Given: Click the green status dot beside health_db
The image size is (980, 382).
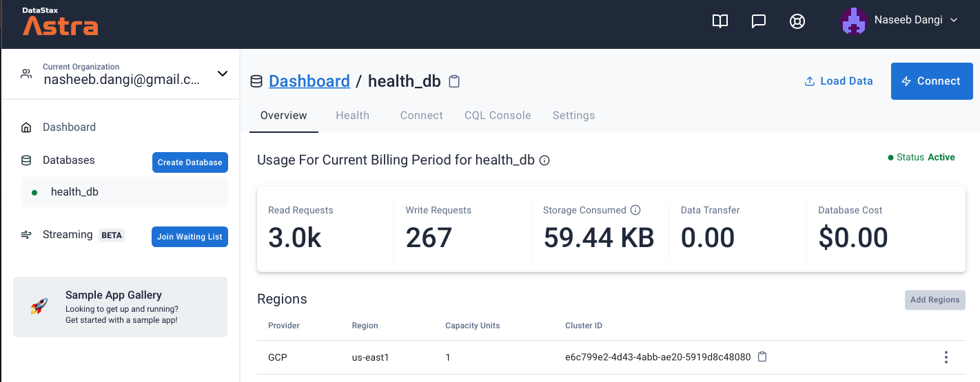Looking at the screenshot, I should click(34, 193).
